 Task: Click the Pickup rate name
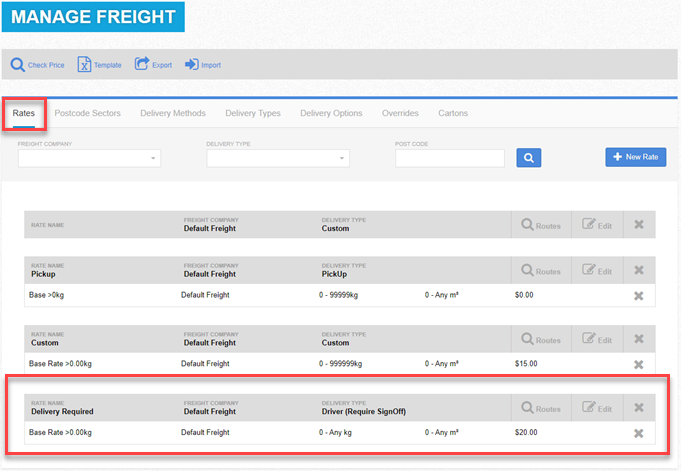click(x=43, y=274)
